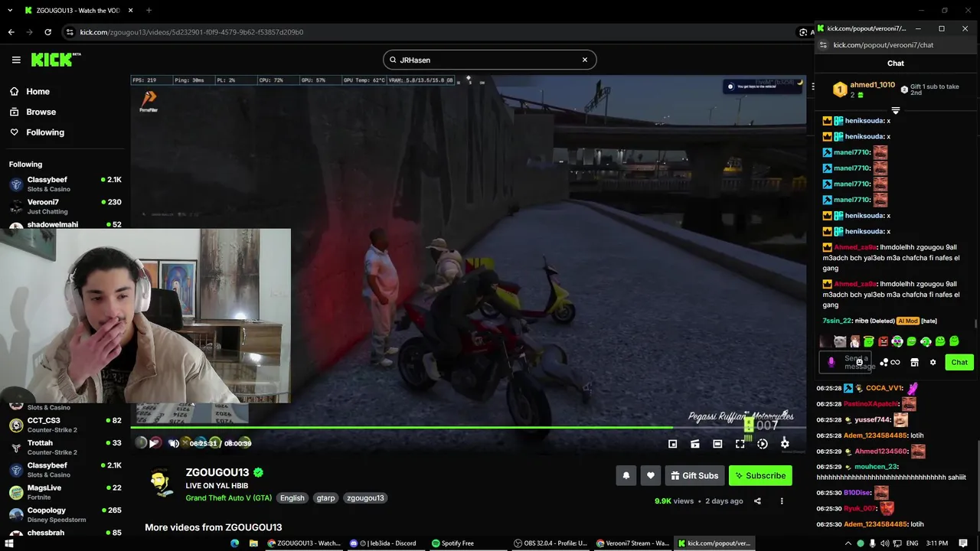980x551 pixels.
Task: Open playback speed control in player
Action: coord(763,444)
